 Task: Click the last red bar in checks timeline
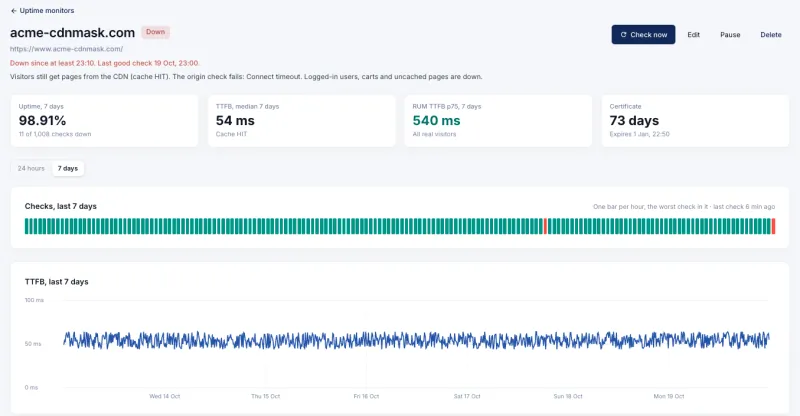coord(773,226)
